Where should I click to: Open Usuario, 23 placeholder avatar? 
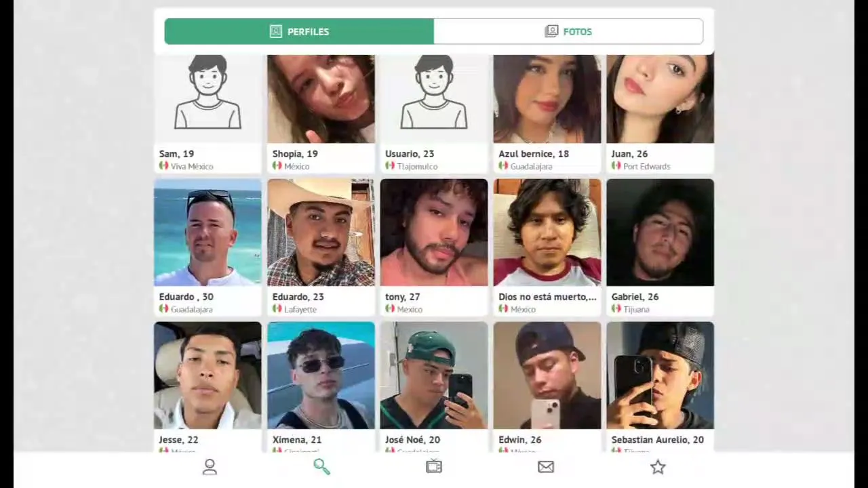tap(434, 99)
